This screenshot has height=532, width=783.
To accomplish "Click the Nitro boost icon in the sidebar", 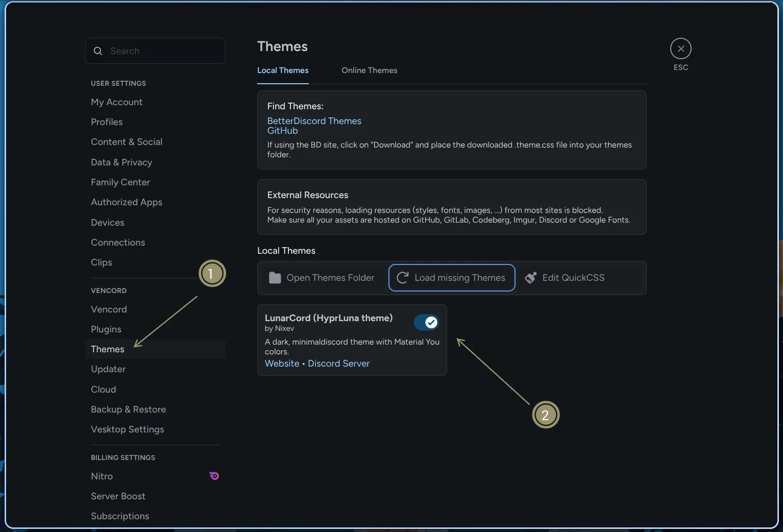I will click(x=214, y=476).
